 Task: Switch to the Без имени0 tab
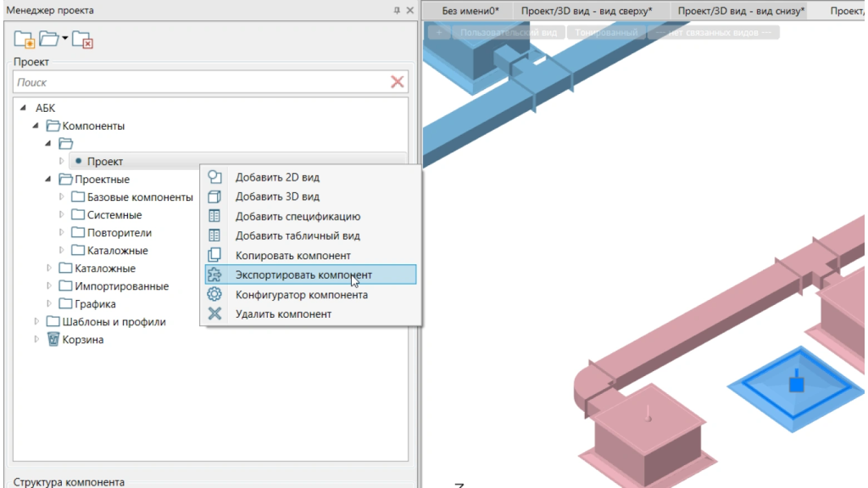(x=470, y=10)
